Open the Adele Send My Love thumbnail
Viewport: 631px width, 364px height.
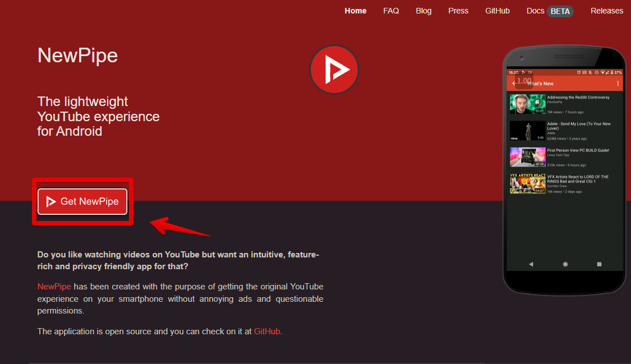pyautogui.click(x=528, y=131)
